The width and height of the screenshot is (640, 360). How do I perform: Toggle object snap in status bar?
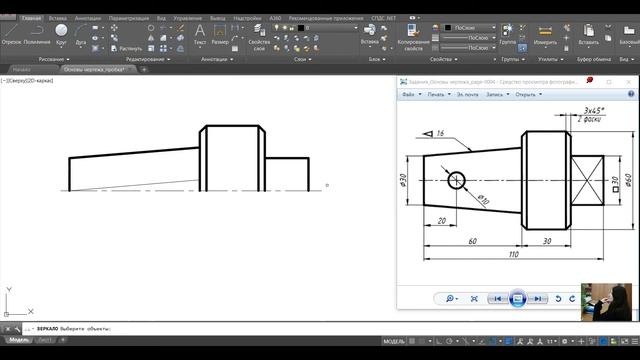[493, 341]
